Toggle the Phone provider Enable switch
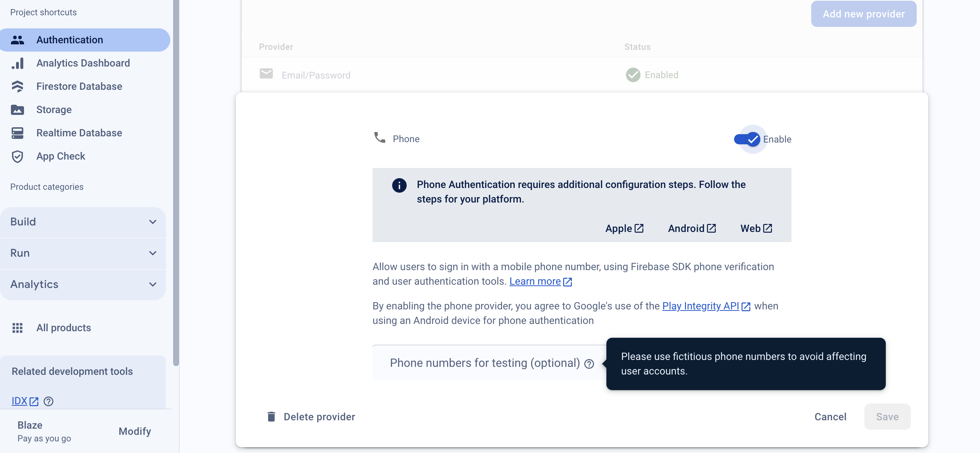980x453 pixels. 747,139
